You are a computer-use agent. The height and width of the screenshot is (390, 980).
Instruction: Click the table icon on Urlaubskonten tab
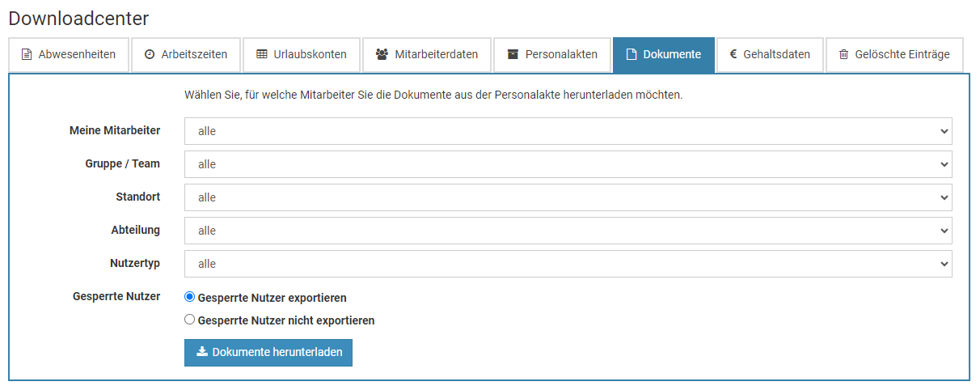tap(261, 55)
